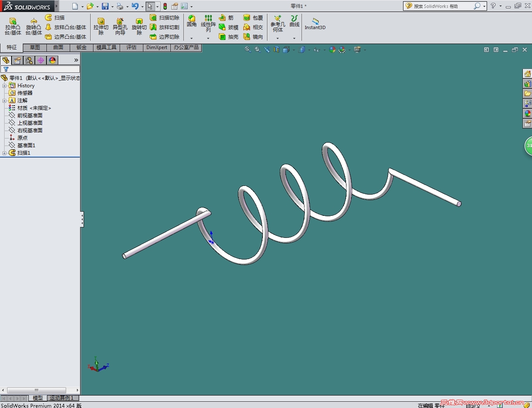Select 前视基准面 front plane in tree
This screenshot has width=532, height=408.
coord(26,116)
